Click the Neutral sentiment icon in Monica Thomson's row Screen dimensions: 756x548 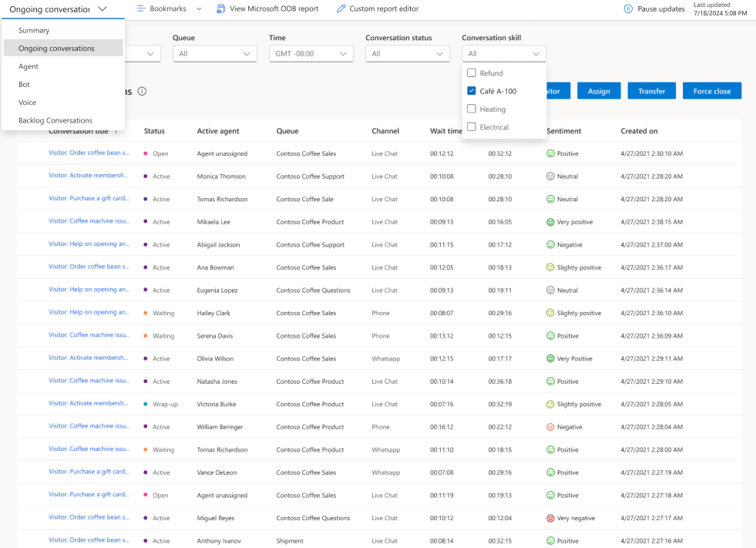pos(550,176)
